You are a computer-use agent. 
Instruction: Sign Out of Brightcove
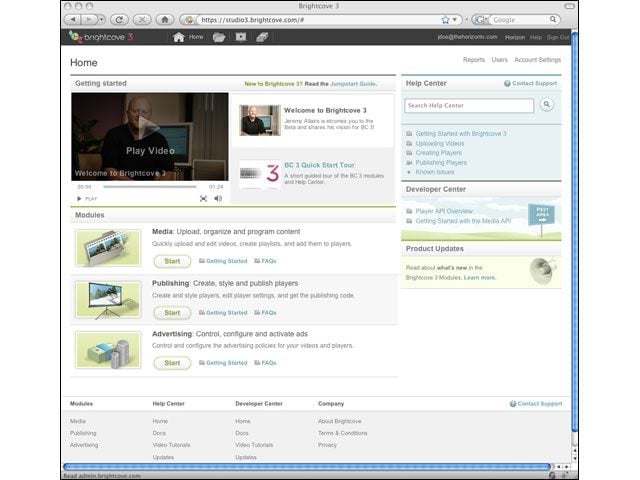pos(558,37)
